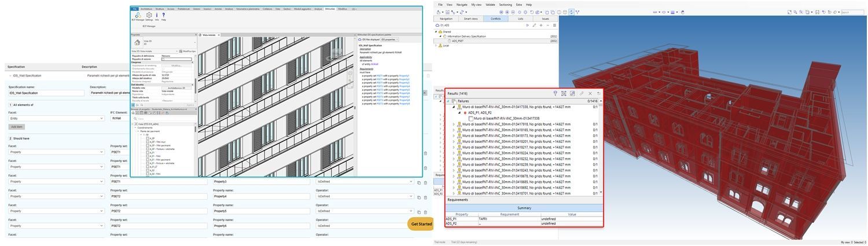Open BCF Manager in the ribbon
Image resolution: width=868 pixels, height=246 pixels.
[138, 16]
